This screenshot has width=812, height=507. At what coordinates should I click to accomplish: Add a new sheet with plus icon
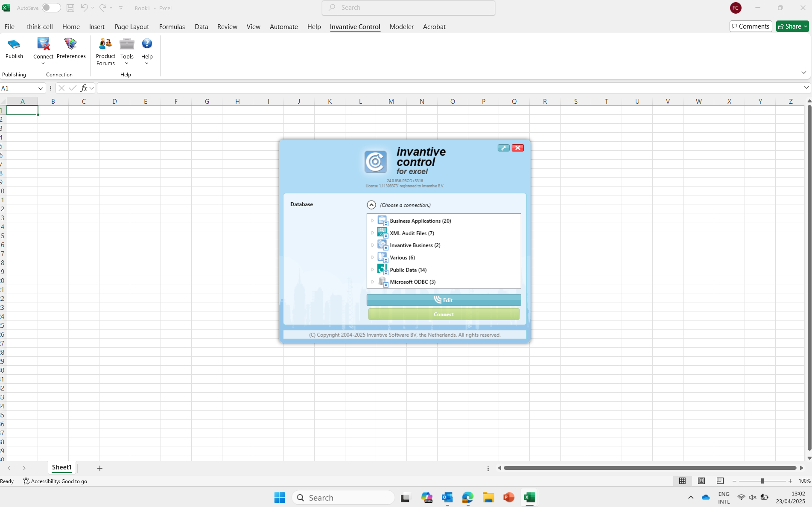pyautogui.click(x=99, y=468)
